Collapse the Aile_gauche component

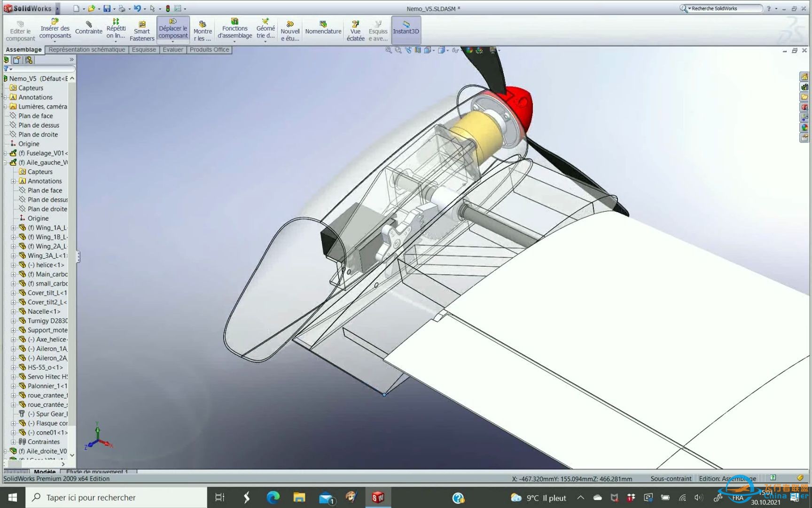(x=6, y=163)
